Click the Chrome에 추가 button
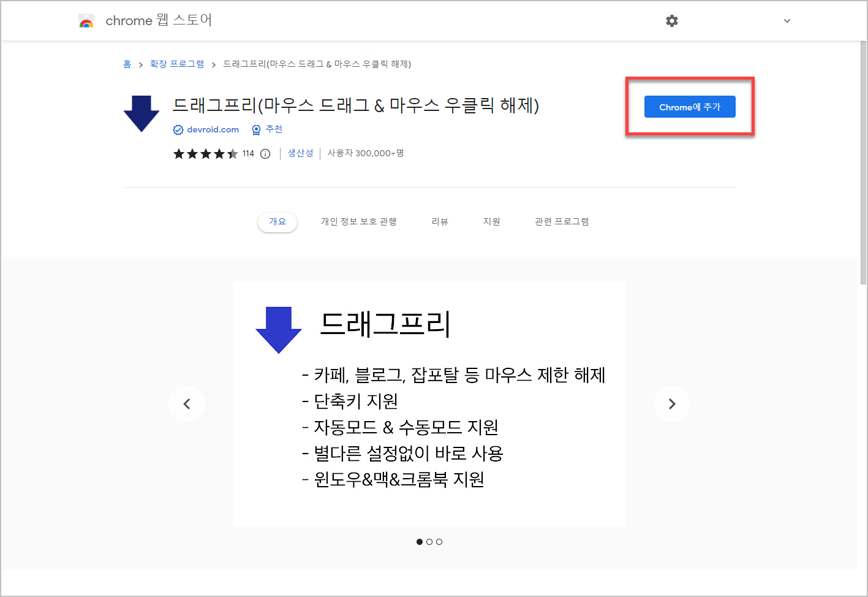The width and height of the screenshot is (868, 597). pos(689,107)
